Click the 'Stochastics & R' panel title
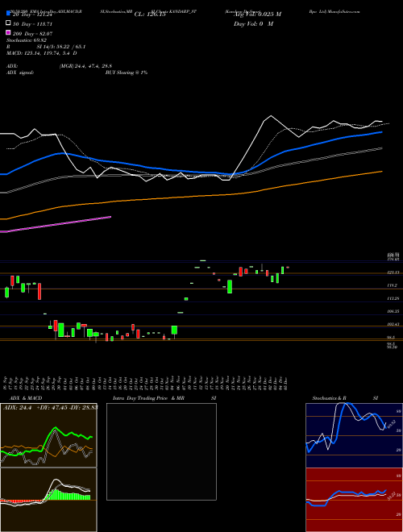The height and width of the screenshot is (532, 403). coord(330,398)
